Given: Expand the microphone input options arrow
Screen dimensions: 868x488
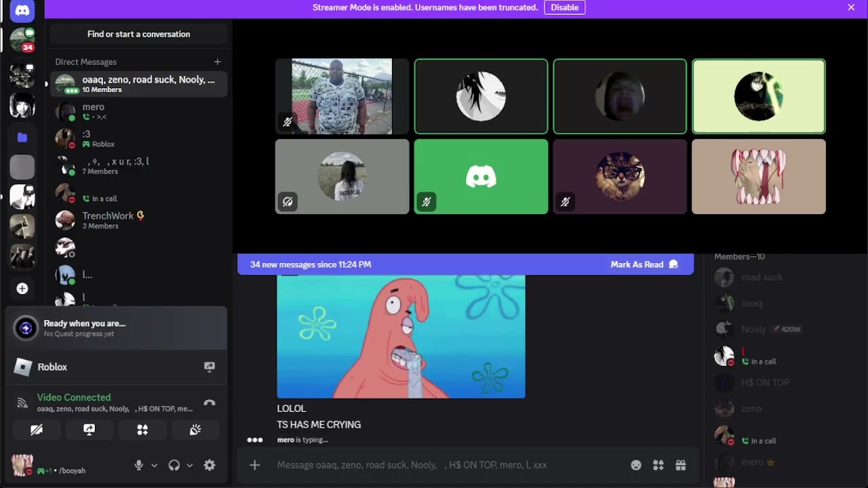Looking at the screenshot, I should (x=155, y=465).
